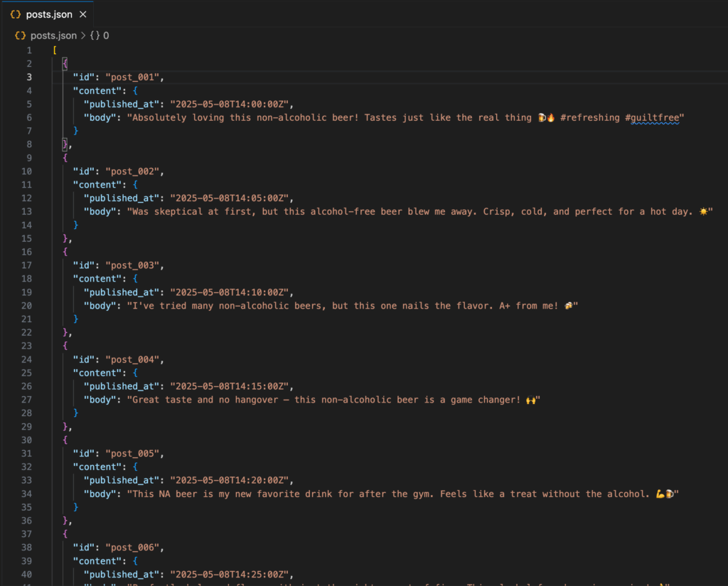Click "Great taste and no hangover" text
Viewport: 728px width, 586px height.
click(x=205, y=400)
